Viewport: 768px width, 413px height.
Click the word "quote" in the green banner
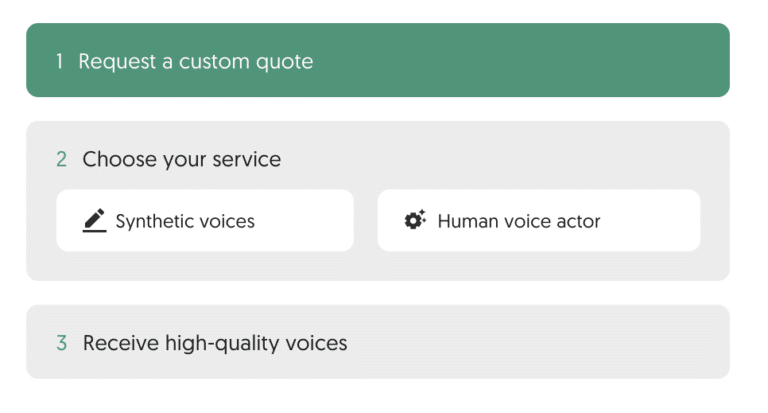pyautogui.click(x=286, y=62)
